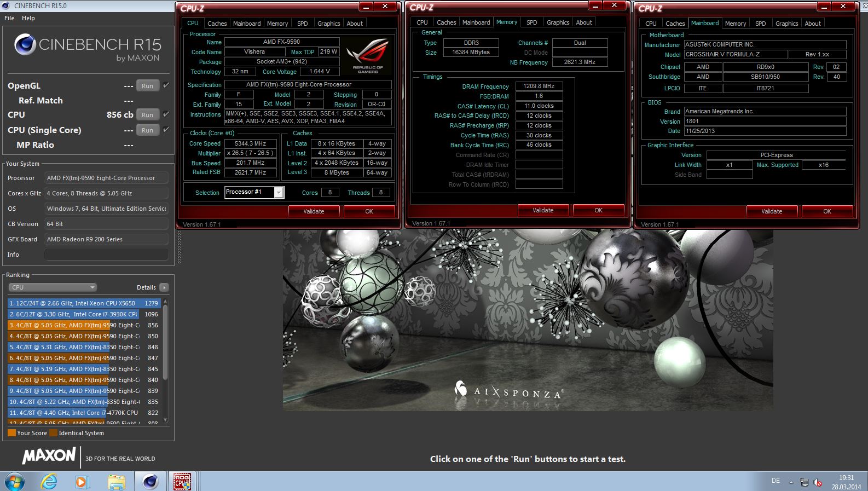Image resolution: width=868 pixels, height=491 pixels.
Task: Click the Info input field
Action: pyautogui.click(x=106, y=255)
